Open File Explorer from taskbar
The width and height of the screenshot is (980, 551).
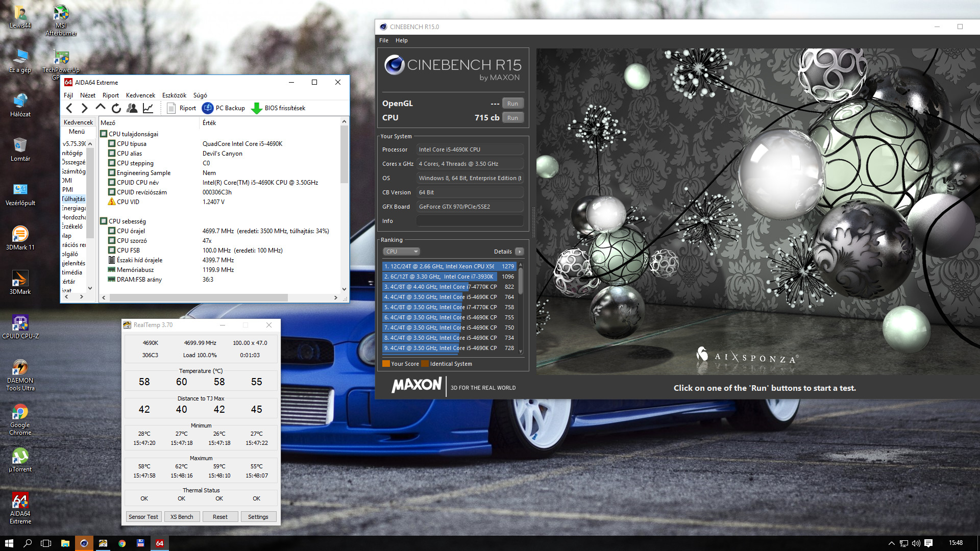(65, 543)
